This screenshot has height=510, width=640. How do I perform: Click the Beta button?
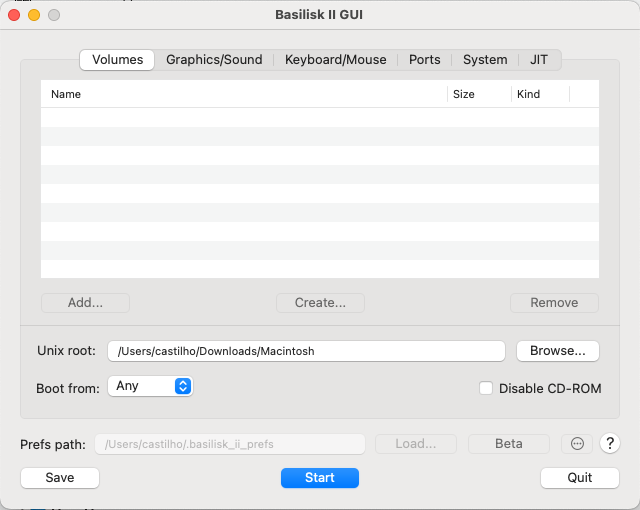[509, 444]
